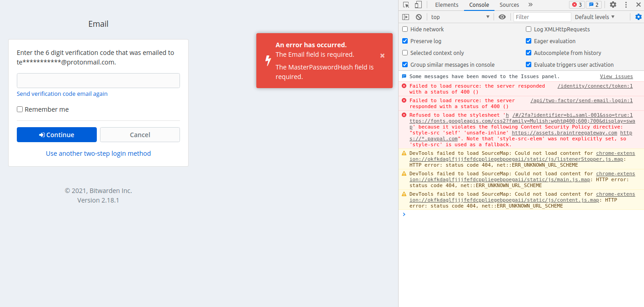Click Send verification code email again
This screenshot has width=644, height=307.
(62, 94)
